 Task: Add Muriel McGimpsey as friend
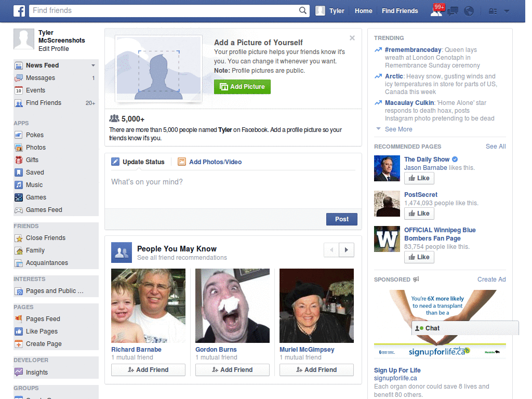[316, 370]
